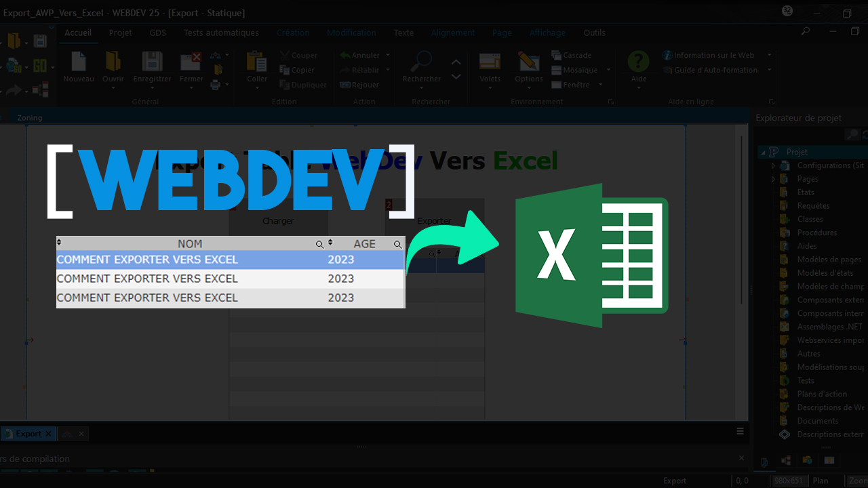Open Guide d'Auto-formation dropdown arrow

769,70
